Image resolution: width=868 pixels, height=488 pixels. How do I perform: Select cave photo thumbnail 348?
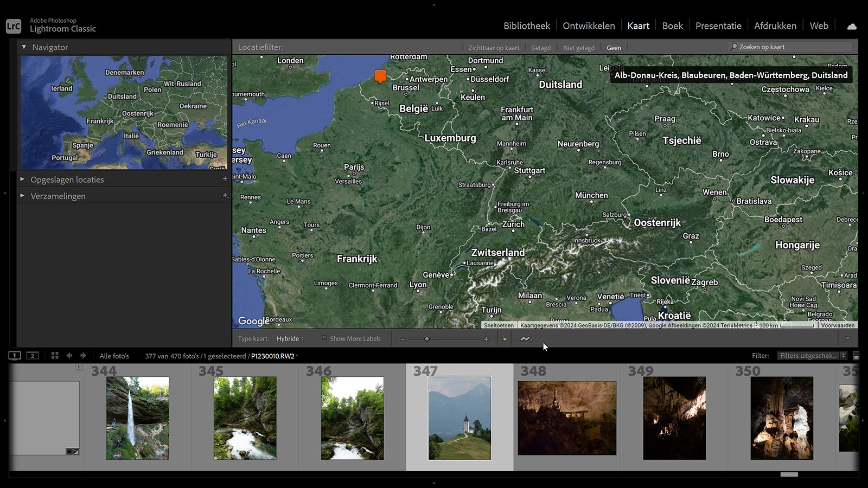pos(567,418)
